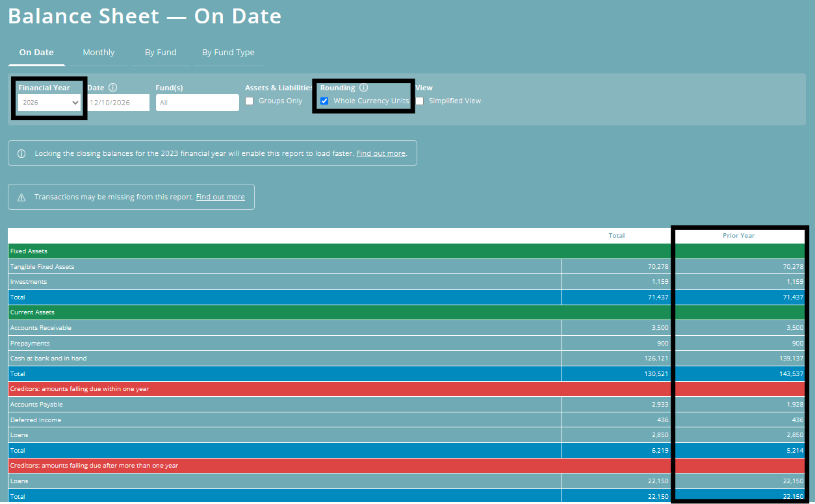Uncheck Whole Currency Units checkbox

324,101
